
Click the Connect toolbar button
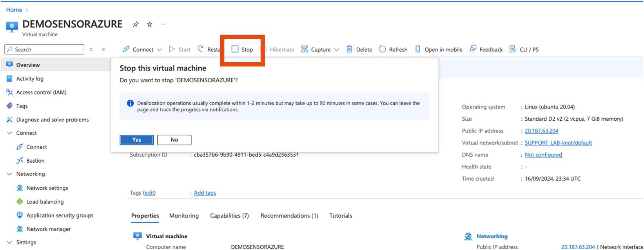coord(138,49)
